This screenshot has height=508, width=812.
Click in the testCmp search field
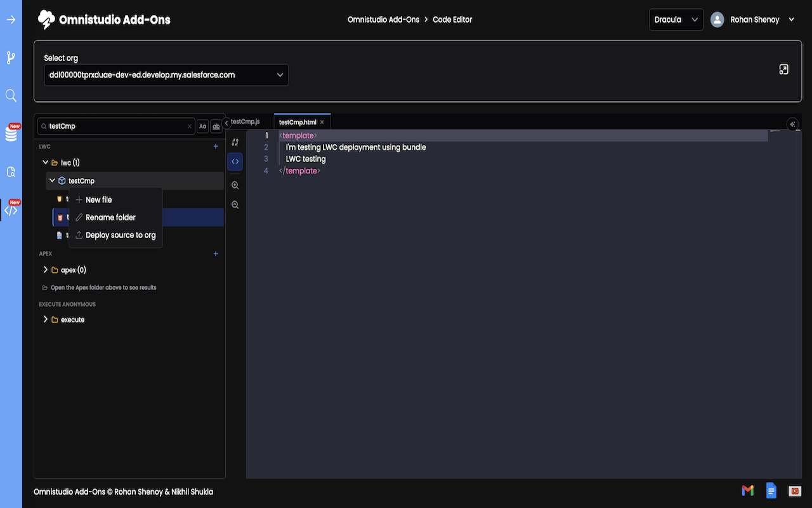(116, 126)
